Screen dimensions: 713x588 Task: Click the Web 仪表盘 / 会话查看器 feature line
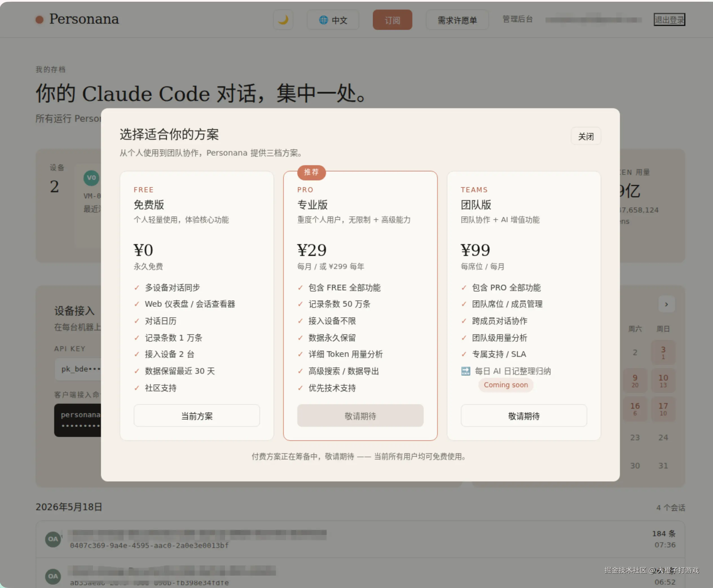[x=190, y=304]
